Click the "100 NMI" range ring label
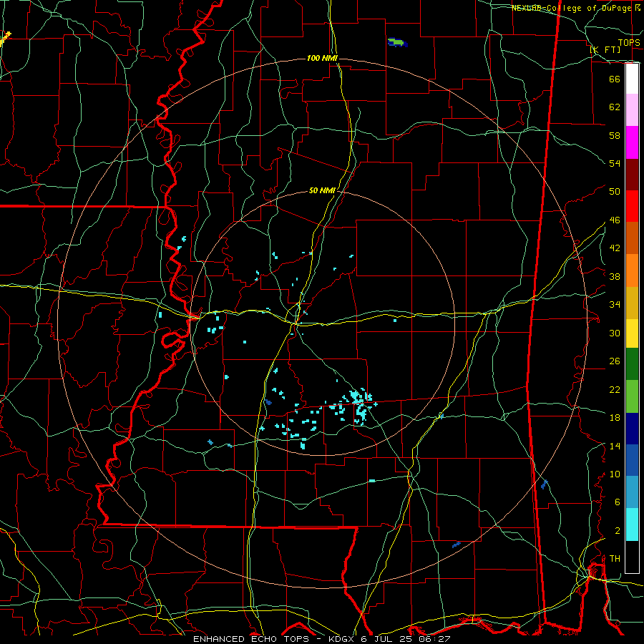Image resolution: width=644 pixels, height=644 pixels. (322, 59)
